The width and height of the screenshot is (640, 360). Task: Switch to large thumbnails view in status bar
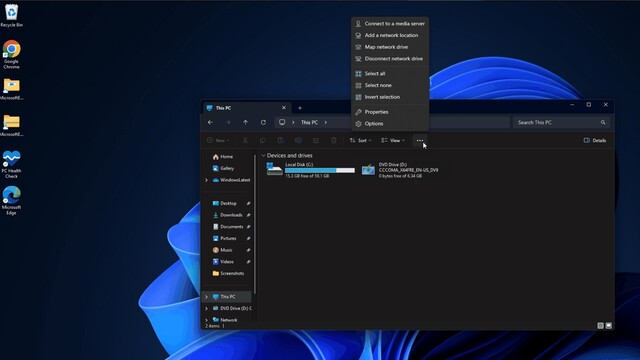[x=609, y=325]
